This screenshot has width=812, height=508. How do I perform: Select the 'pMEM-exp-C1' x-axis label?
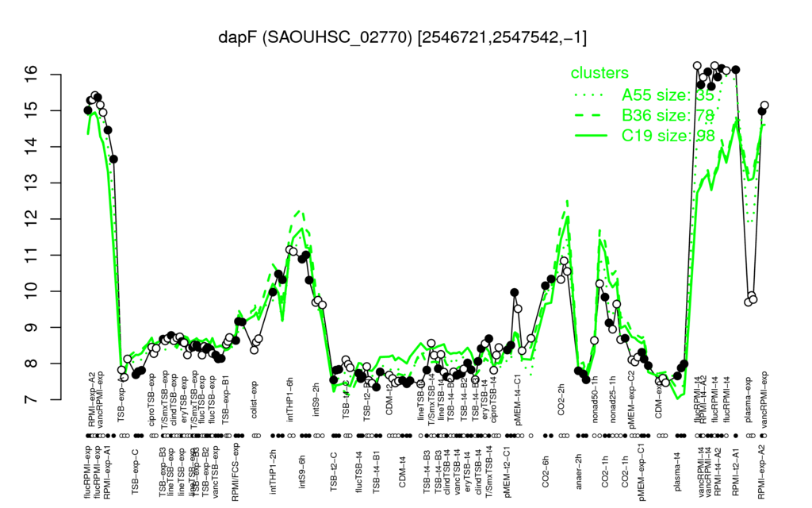click(x=642, y=473)
